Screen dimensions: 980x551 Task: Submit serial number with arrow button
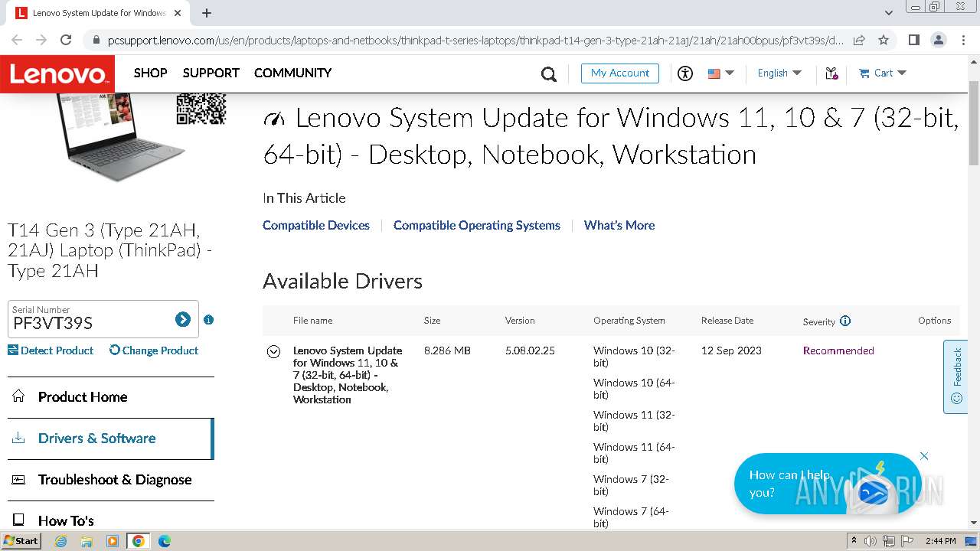click(183, 320)
